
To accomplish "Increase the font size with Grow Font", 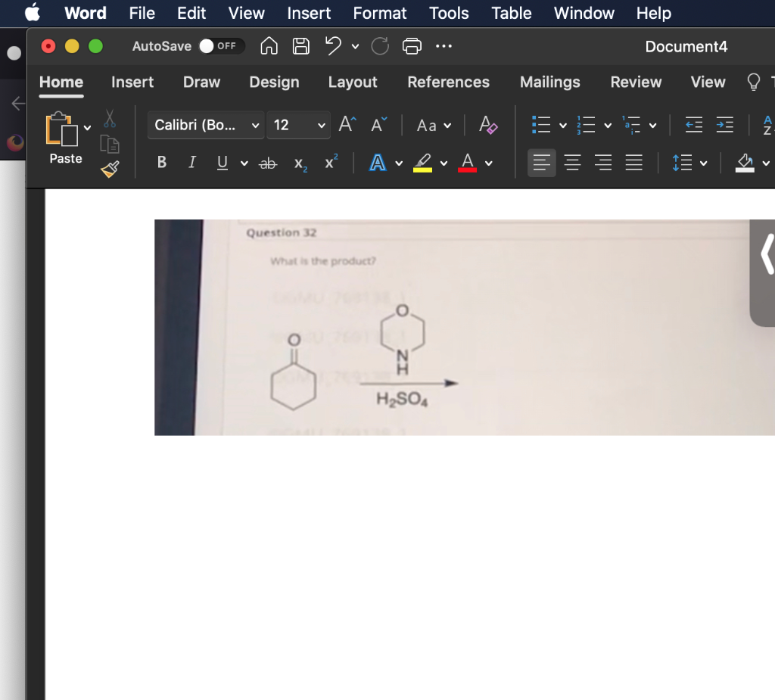I will pyautogui.click(x=346, y=125).
